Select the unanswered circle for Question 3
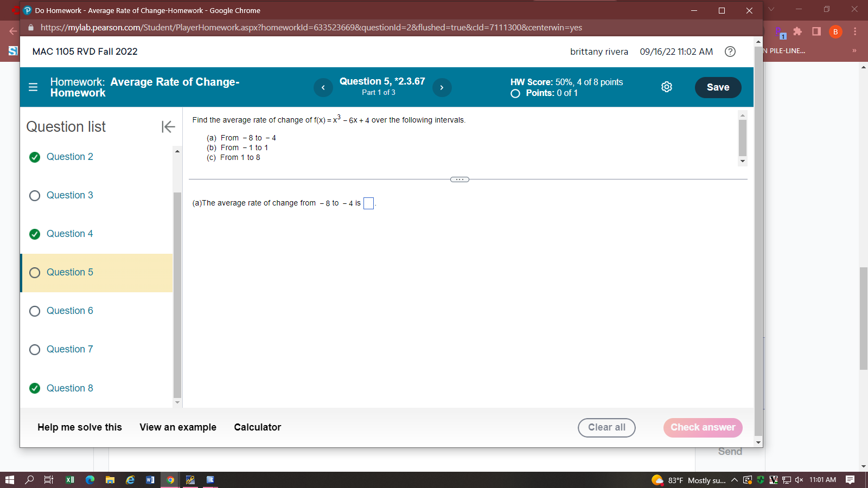 click(35, 196)
